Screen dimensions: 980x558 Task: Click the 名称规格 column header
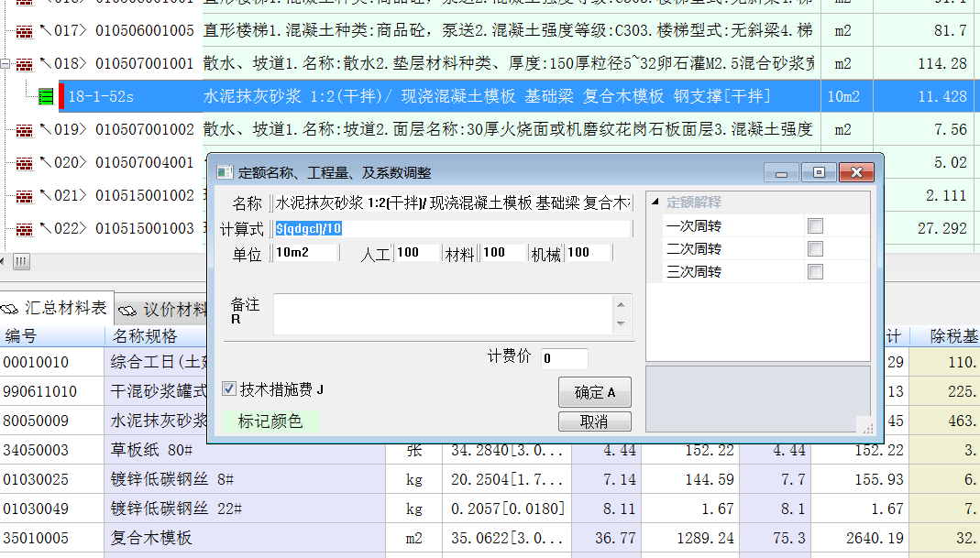point(156,336)
